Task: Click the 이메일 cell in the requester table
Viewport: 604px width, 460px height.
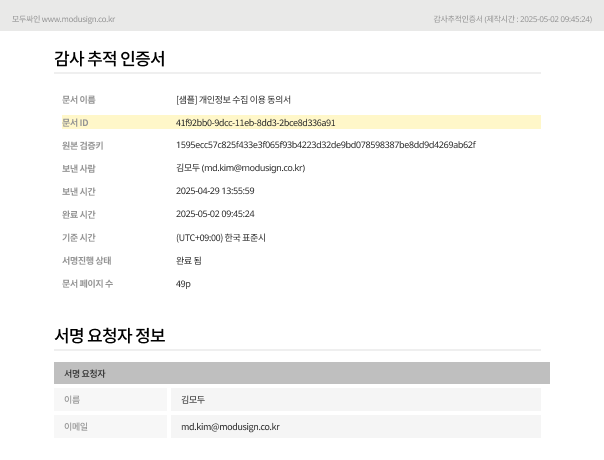Action: [x=111, y=426]
